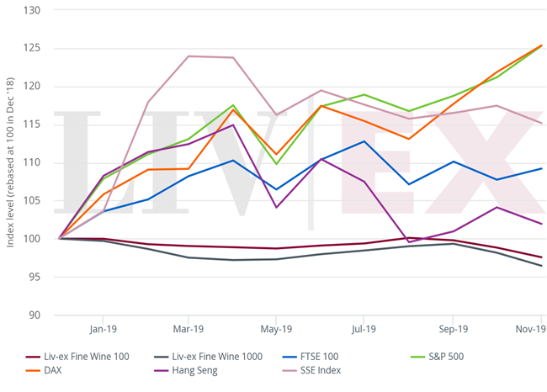Click the May-19 x-axis label
Viewport: 547px width, 392px height.
click(x=276, y=329)
